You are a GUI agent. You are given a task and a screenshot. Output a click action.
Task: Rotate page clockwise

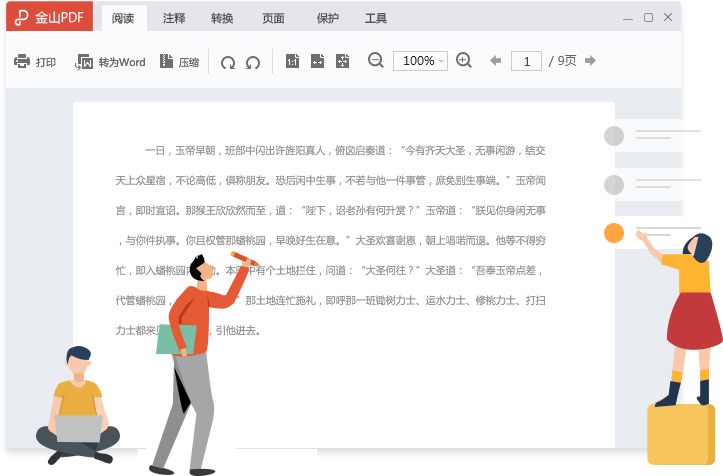pyautogui.click(x=253, y=62)
